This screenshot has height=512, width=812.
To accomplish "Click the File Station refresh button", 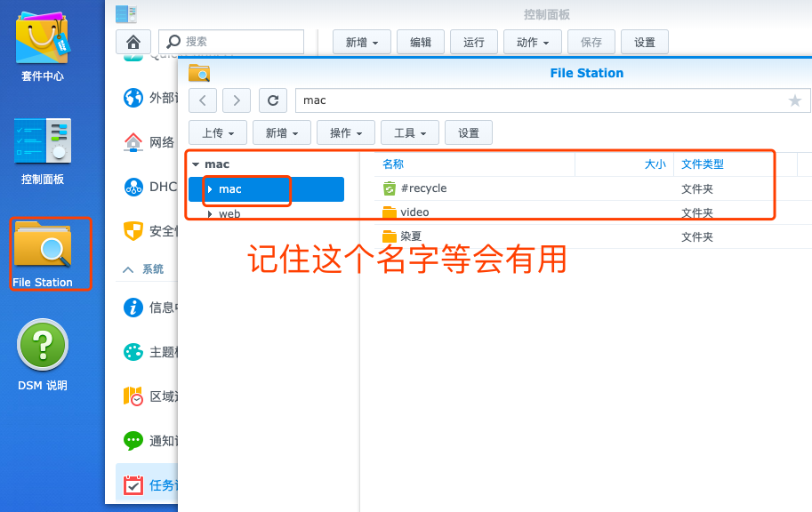I will pyautogui.click(x=273, y=100).
